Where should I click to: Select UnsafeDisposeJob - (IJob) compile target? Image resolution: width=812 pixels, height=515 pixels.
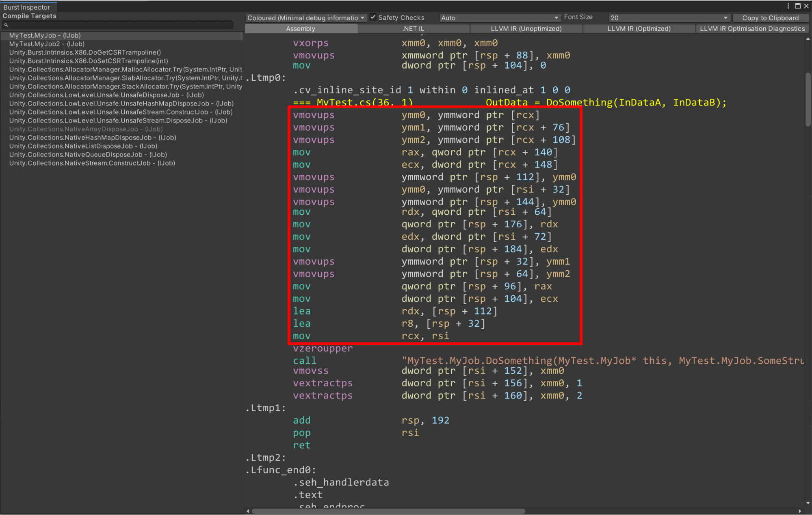122,95
